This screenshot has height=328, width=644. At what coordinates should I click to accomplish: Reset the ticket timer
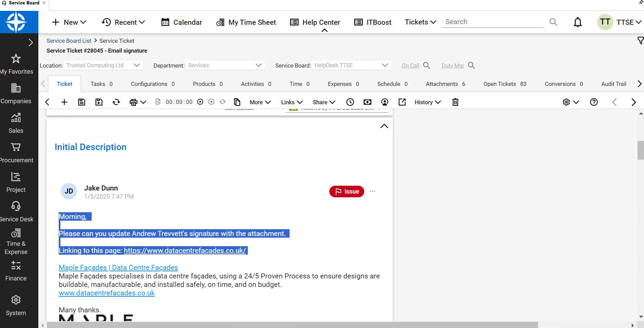tap(223, 102)
